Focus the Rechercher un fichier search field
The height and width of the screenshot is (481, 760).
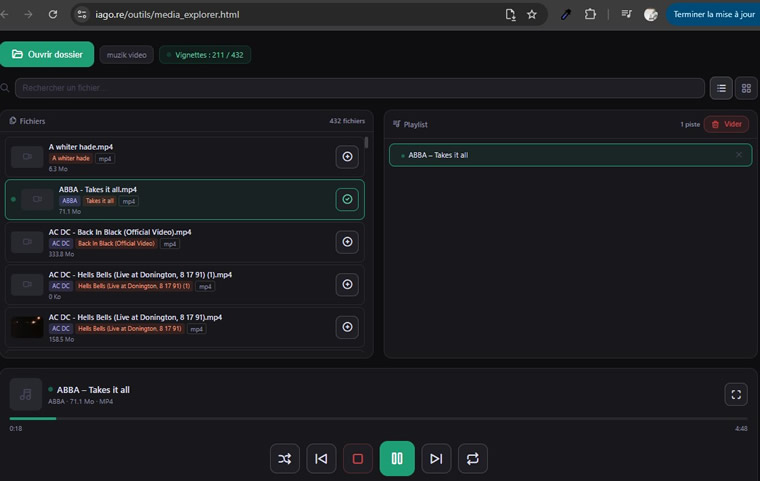click(x=359, y=88)
